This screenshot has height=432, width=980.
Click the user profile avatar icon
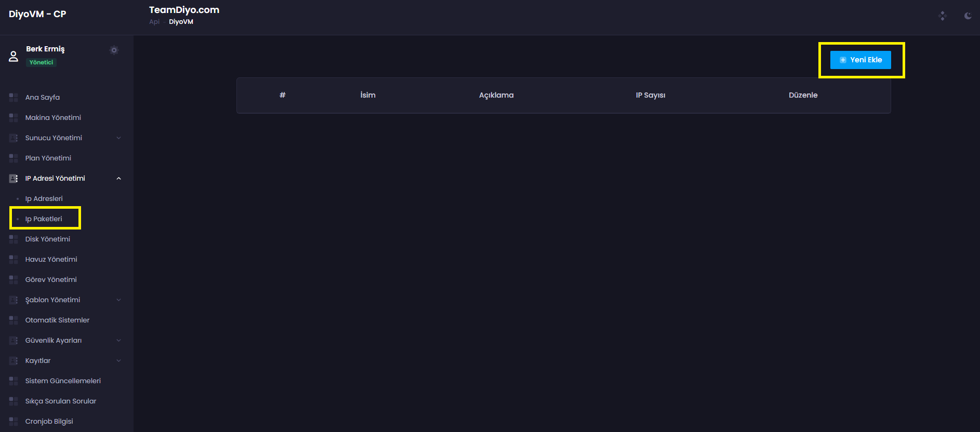(x=14, y=56)
